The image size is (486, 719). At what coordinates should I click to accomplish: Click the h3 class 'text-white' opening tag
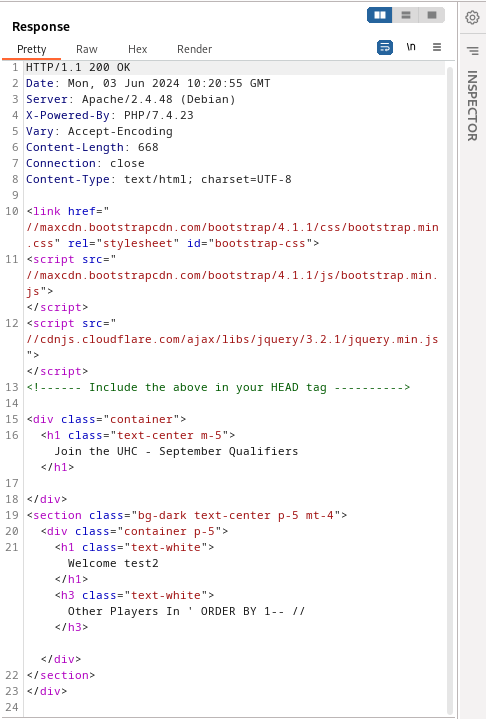click(134, 595)
